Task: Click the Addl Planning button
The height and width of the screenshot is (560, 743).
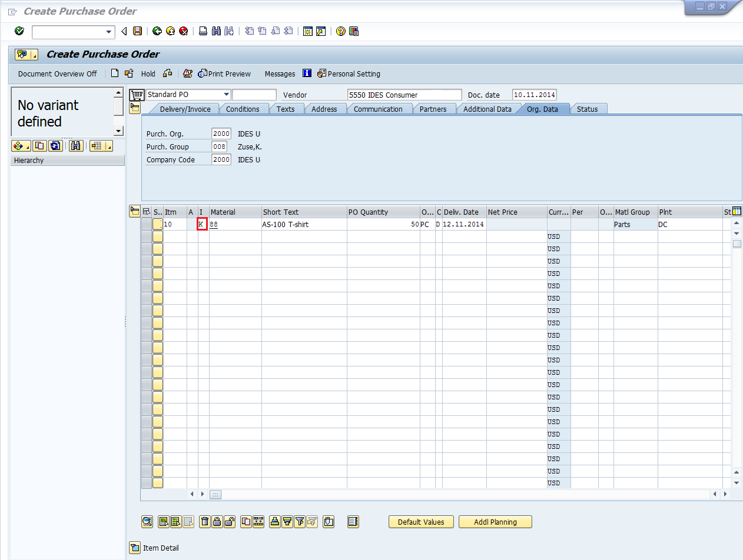Action: click(x=495, y=522)
